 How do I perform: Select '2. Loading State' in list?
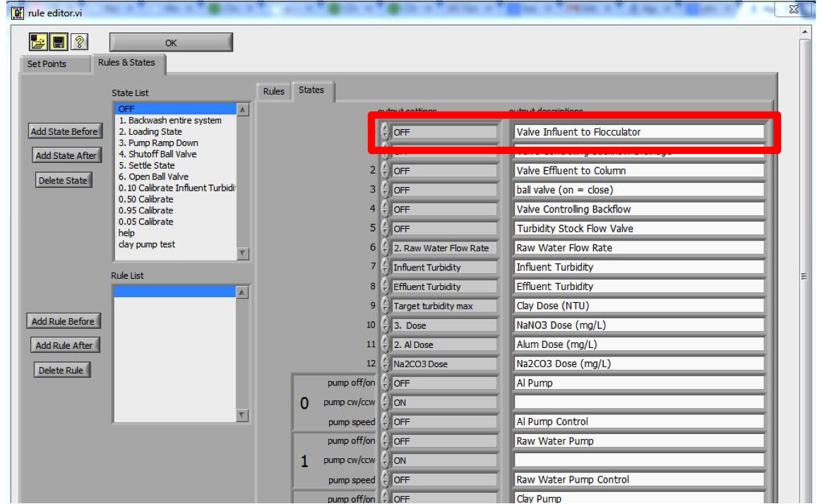pos(176,132)
